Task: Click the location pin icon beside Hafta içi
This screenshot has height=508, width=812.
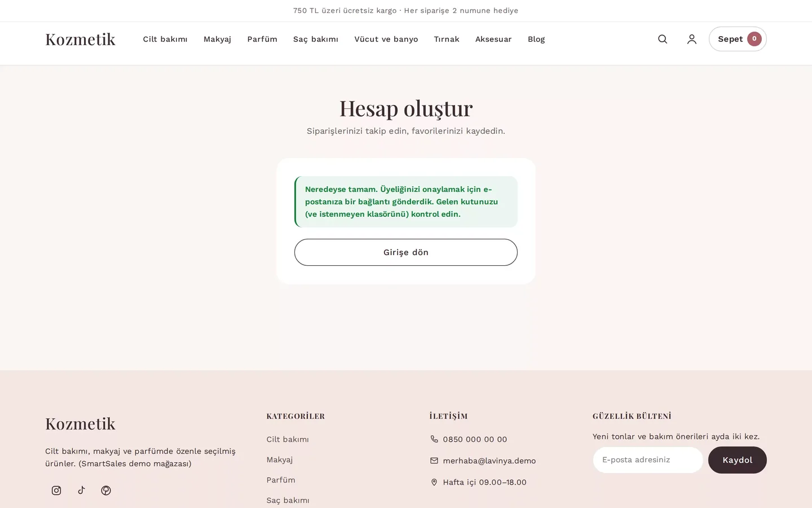Action: click(434, 482)
